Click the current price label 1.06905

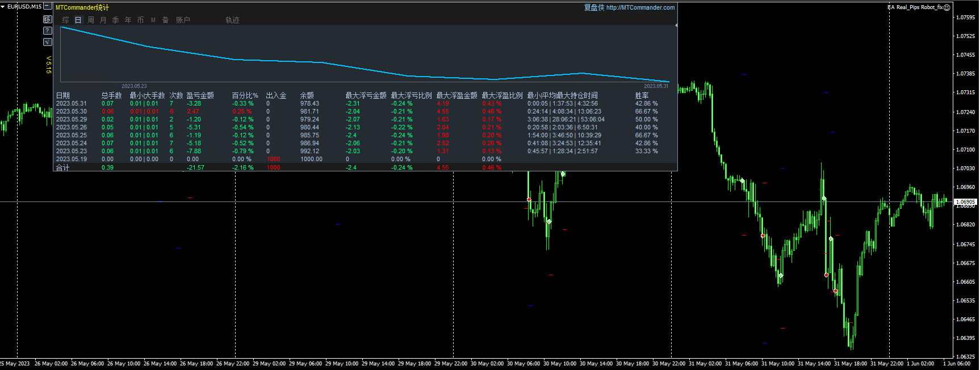(965, 201)
